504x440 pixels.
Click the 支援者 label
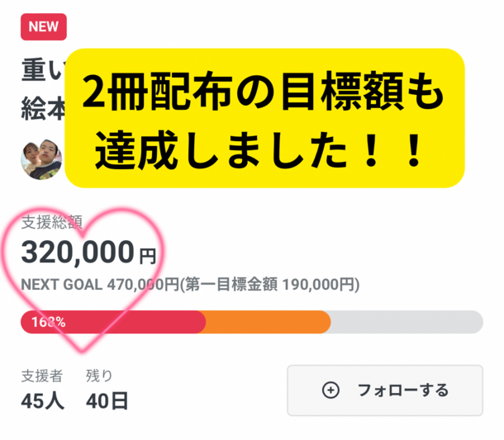[41, 376]
